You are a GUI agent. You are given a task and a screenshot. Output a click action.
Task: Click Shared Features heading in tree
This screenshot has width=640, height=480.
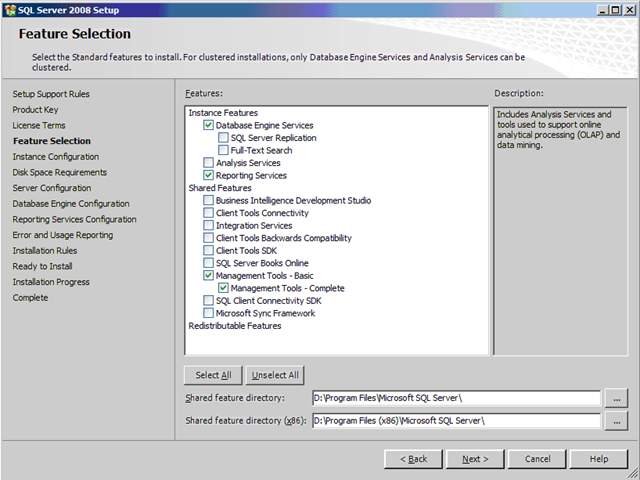[220, 188]
